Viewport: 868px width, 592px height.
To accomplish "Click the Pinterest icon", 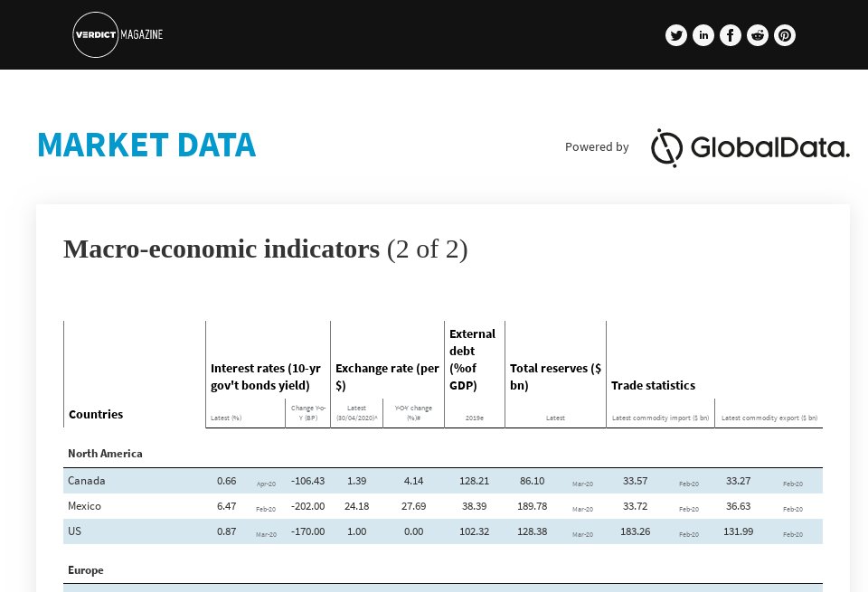I will [785, 35].
